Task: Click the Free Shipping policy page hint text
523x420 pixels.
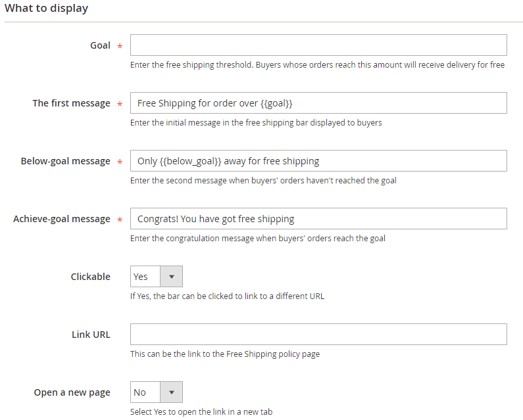Action: pos(225,354)
